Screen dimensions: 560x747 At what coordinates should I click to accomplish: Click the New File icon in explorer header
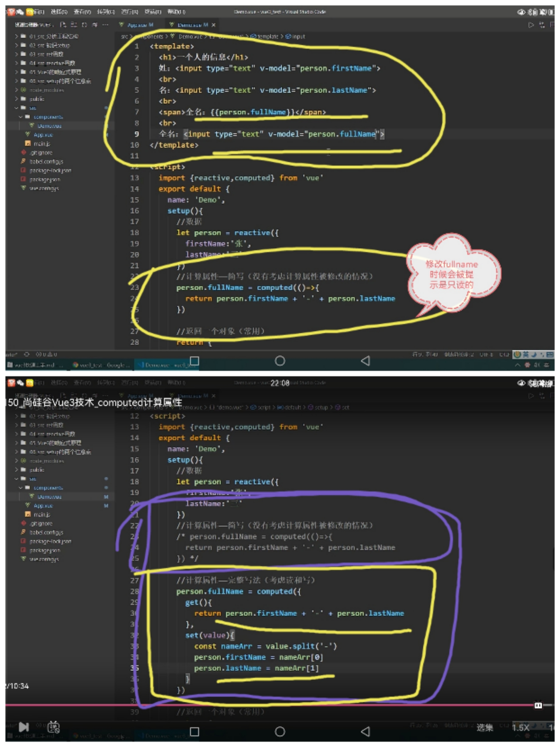[63, 25]
